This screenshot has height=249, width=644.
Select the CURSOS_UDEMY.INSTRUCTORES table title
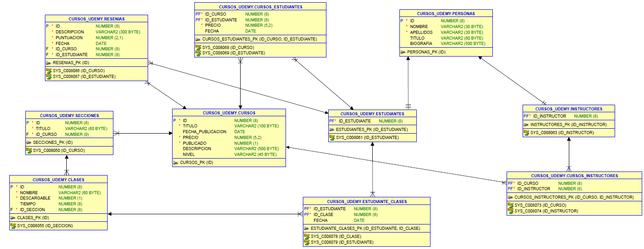point(569,109)
